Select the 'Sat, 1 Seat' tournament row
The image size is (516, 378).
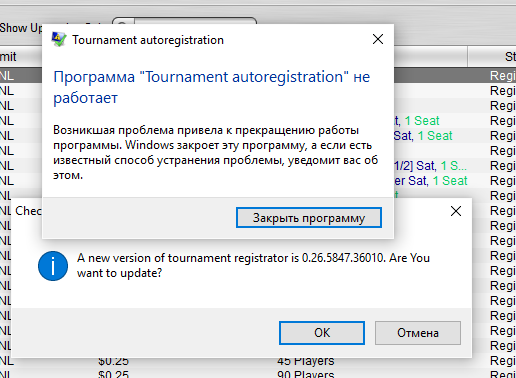[x=423, y=136]
